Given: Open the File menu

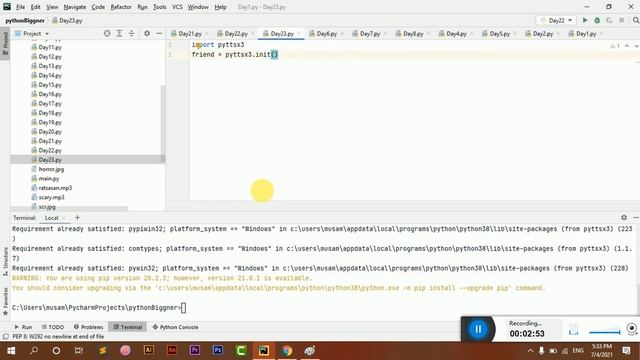Looking at the screenshot, I should 20,7.
